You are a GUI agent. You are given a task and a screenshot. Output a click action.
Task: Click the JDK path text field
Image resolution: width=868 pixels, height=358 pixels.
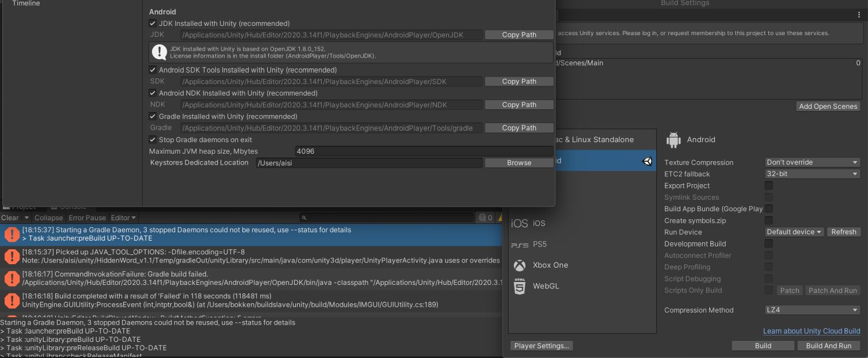click(x=332, y=35)
